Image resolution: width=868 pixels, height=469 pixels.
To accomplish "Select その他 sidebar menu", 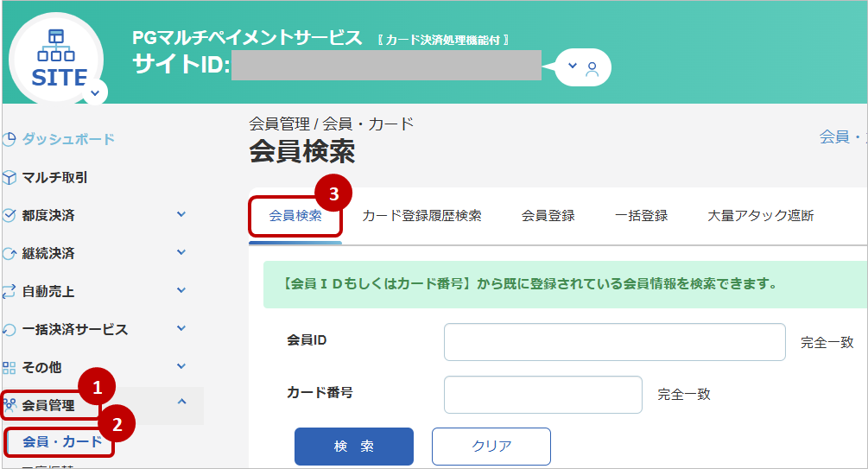I will (41, 368).
